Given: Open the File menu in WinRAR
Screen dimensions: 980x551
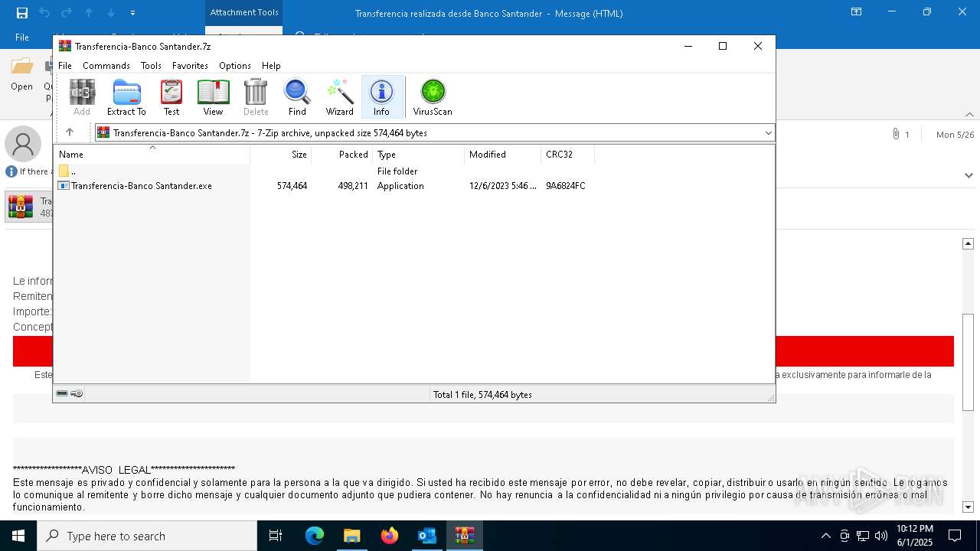Looking at the screenshot, I should point(65,66).
